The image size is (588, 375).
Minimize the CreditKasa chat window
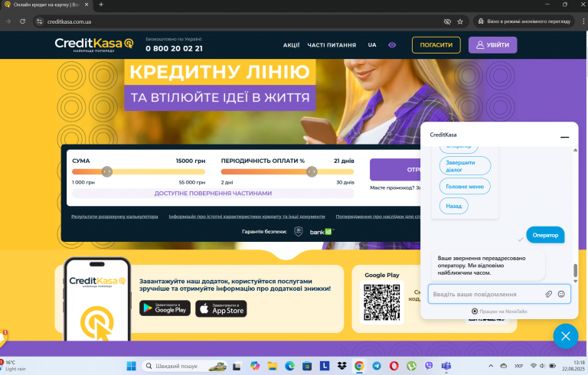tap(564, 137)
